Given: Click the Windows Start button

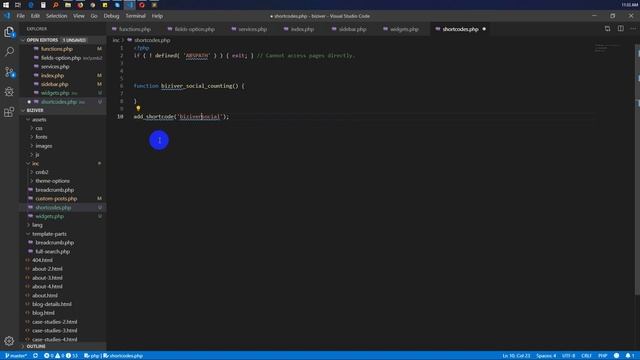Looking at the screenshot, I should click(x=6, y=5).
